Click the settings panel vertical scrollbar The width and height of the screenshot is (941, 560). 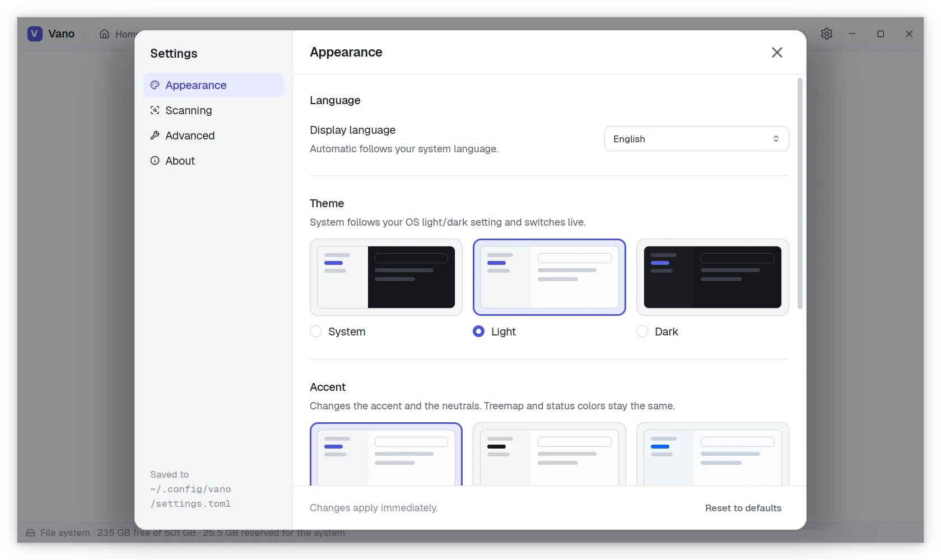[x=800, y=194]
